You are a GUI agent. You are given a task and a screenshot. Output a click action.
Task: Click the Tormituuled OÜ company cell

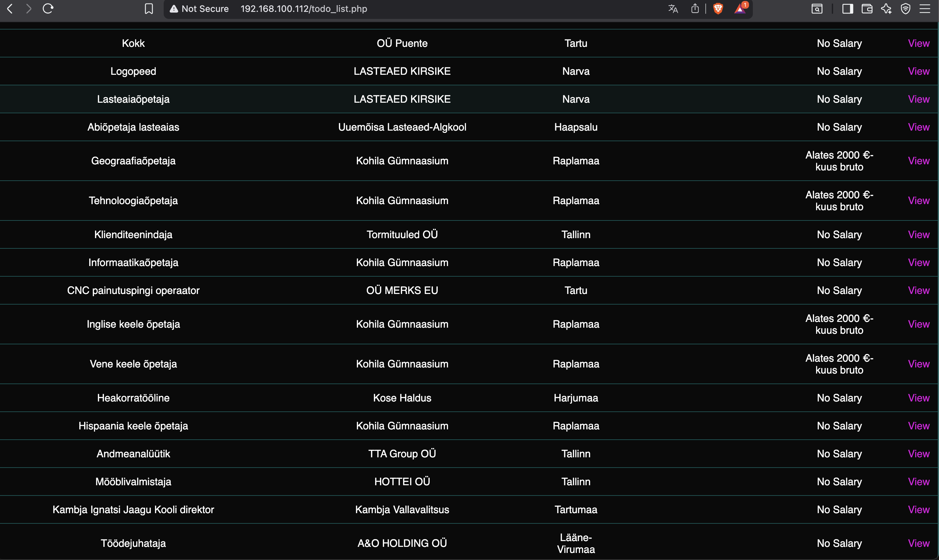click(x=402, y=235)
